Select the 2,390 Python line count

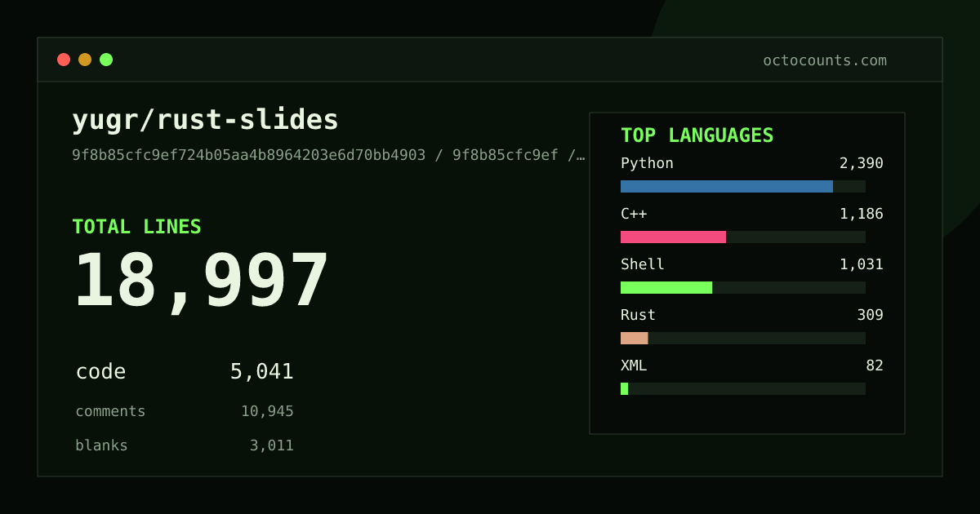862,163
